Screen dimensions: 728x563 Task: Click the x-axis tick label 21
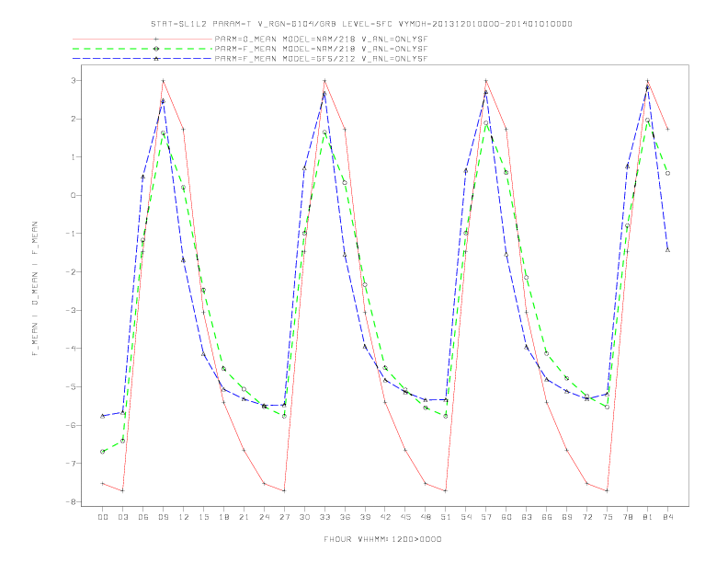[x=244, y=517]
